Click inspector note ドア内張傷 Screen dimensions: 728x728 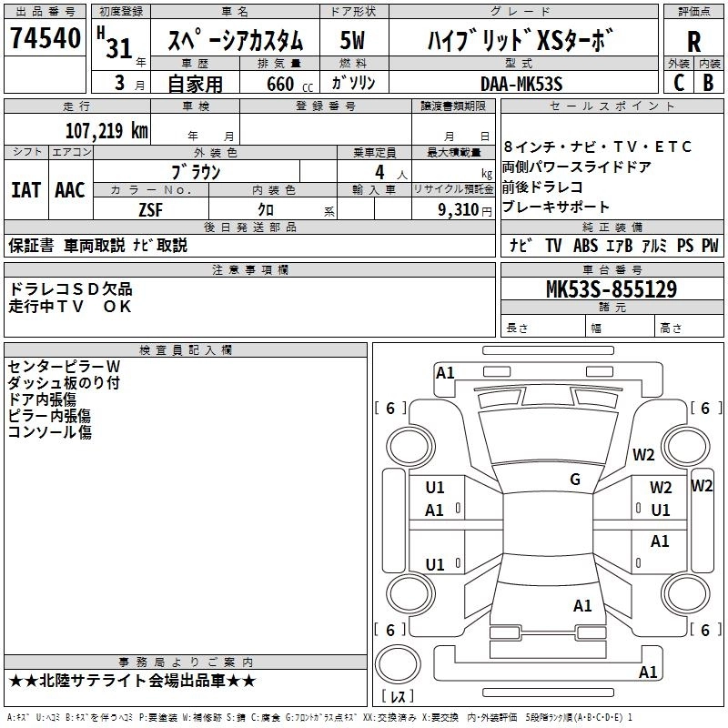42,399
